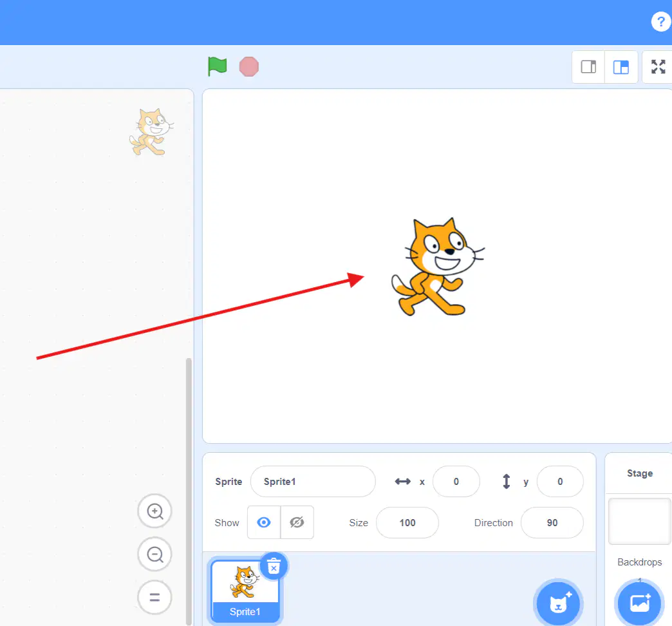Switch to large stage layout

[x=621, y=67]
